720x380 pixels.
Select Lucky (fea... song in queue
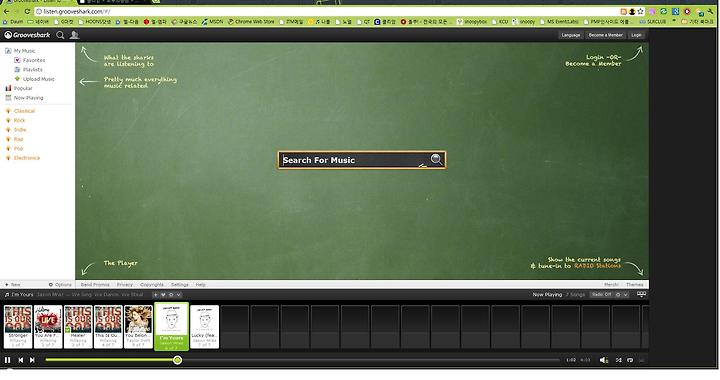204,327
